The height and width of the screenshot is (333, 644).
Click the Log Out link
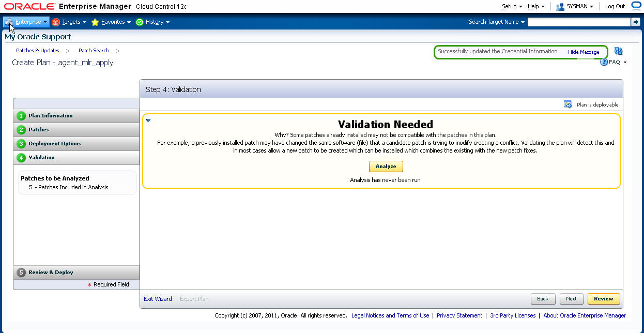coord(615,6)
